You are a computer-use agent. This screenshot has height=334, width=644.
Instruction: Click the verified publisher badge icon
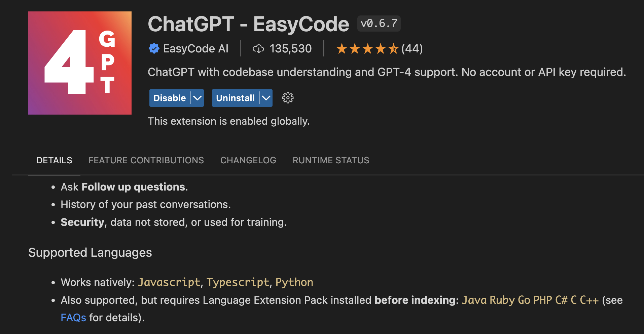coord(154,48)
